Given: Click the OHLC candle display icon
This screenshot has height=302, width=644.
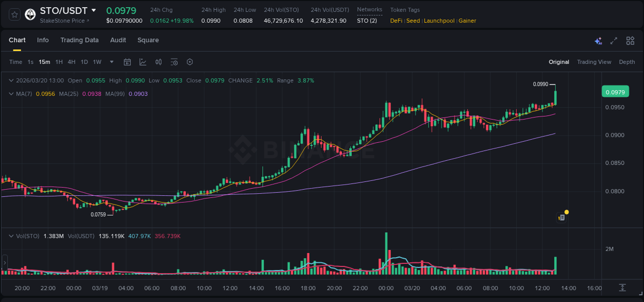Looking at the screenshot, I should (x=158, y=62).
